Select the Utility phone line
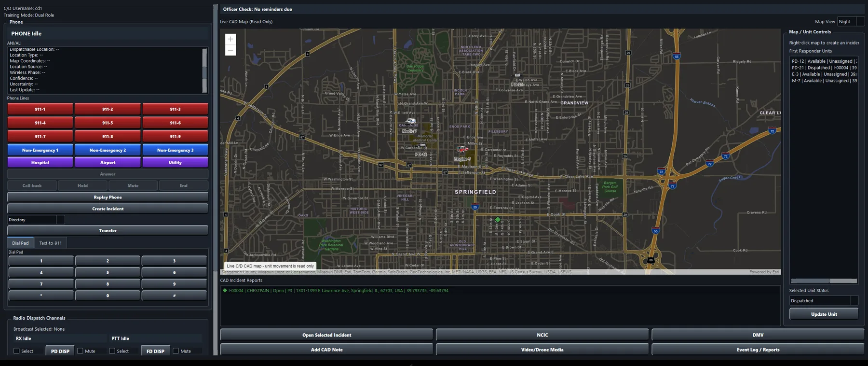Image resolution: width=868 pixels, height=366 pixels. (x=175, y=163)
